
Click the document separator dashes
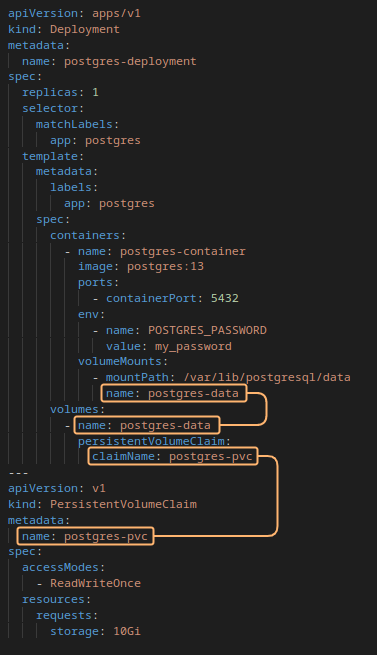click(x=18, y=473)
